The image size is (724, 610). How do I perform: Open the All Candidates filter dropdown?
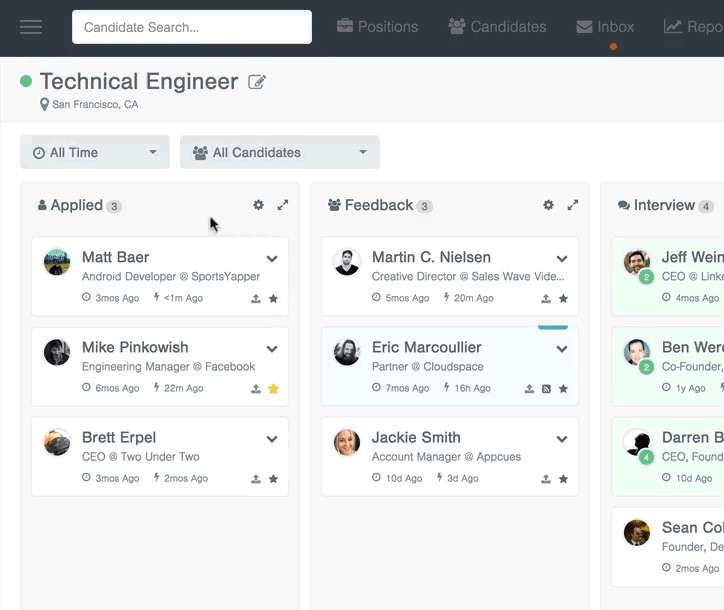[280, 152]
